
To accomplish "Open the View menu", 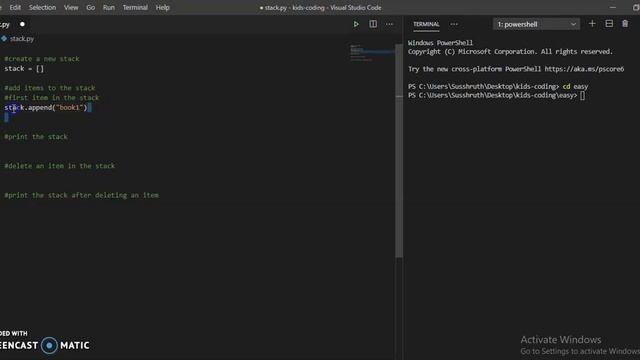I will click(x=71, y=7).
